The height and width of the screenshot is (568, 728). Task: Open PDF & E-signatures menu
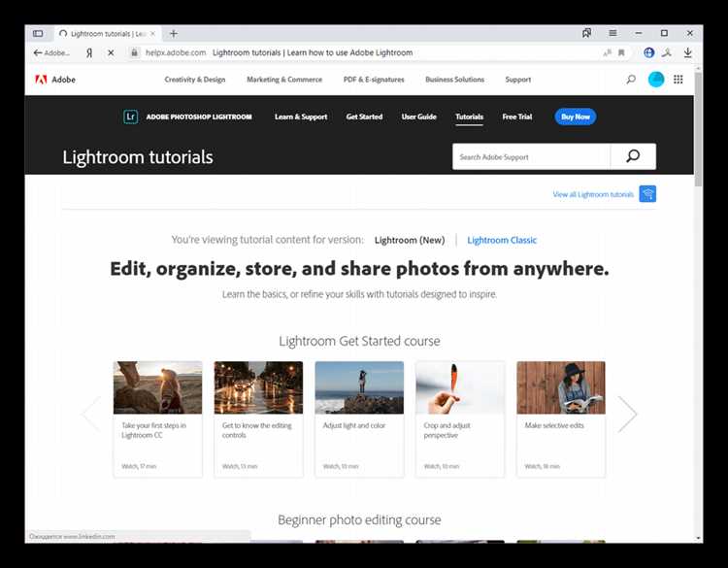click(x=374, y=80)
